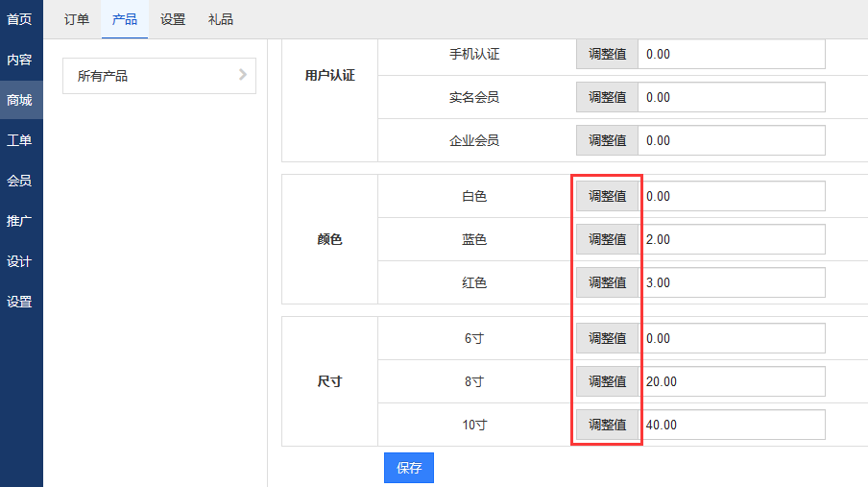Screen dimensions: 868x487
Task: Click 调整值 button for 6寸
Action: point(607,338)
